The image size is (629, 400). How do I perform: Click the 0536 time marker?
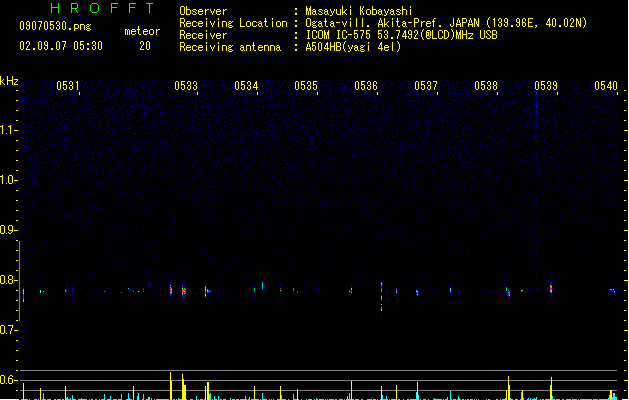tap(366, 86)
